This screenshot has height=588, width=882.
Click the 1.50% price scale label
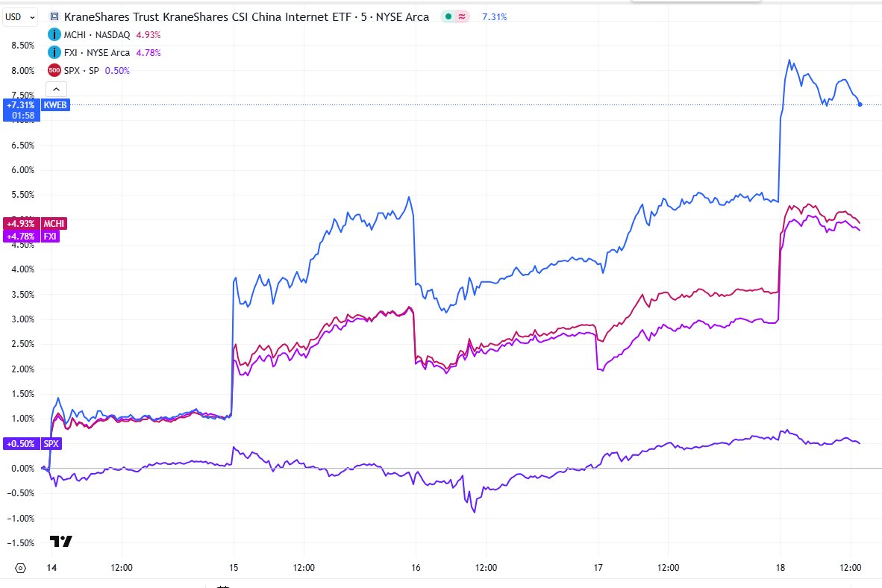(22, 394)
